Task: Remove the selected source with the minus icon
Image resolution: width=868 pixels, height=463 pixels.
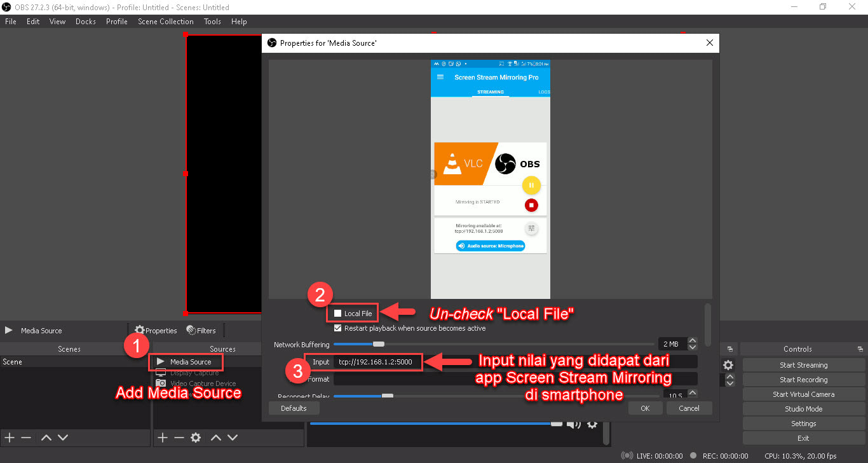Action: 179,438
